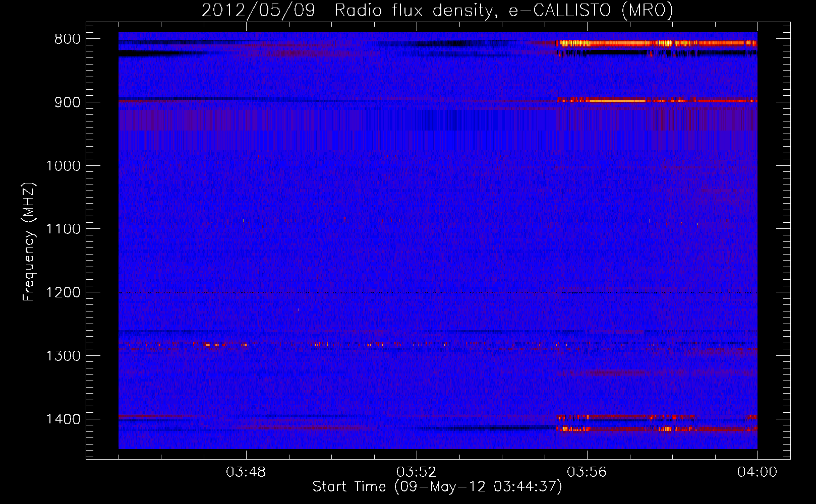
Task: Click the 04:00 time axis label
Action: [x=757, y=472]
